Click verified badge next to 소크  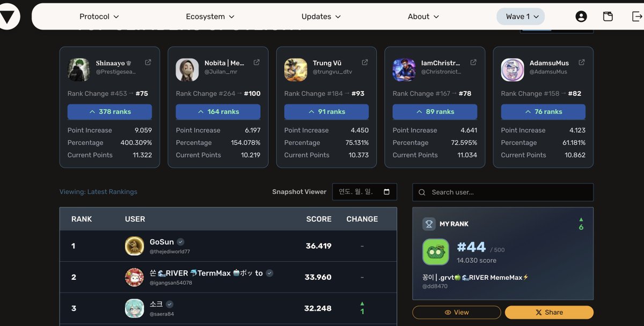pos(170,304)
